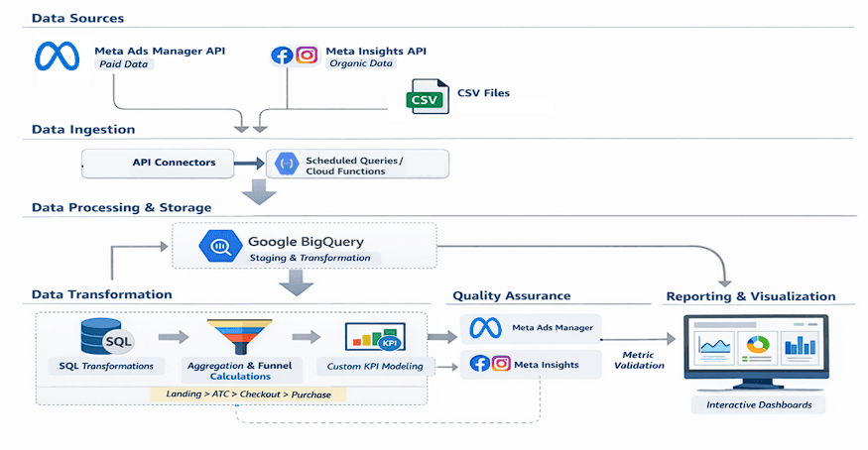Click the Scheduled Queries / Cloud Functions box
The width and height of the screenshot is (868, 450).
[357, 165]
